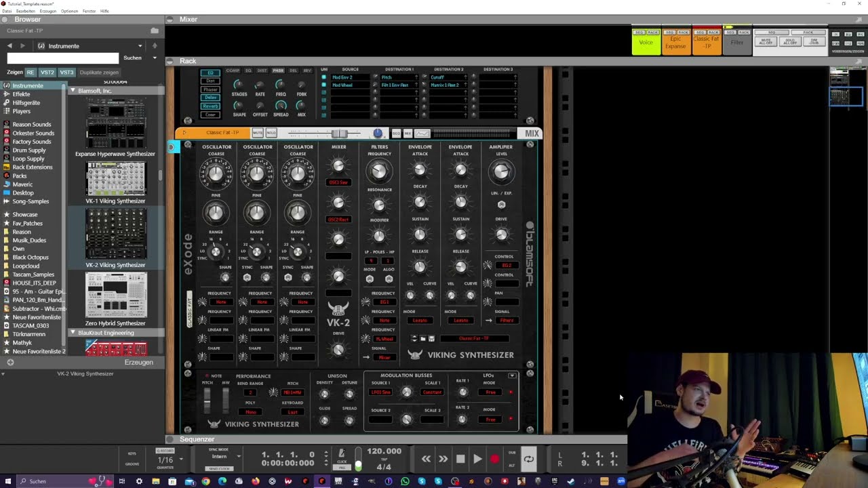Select the yellow Voice mixer channel

click(x=646, y=42)
